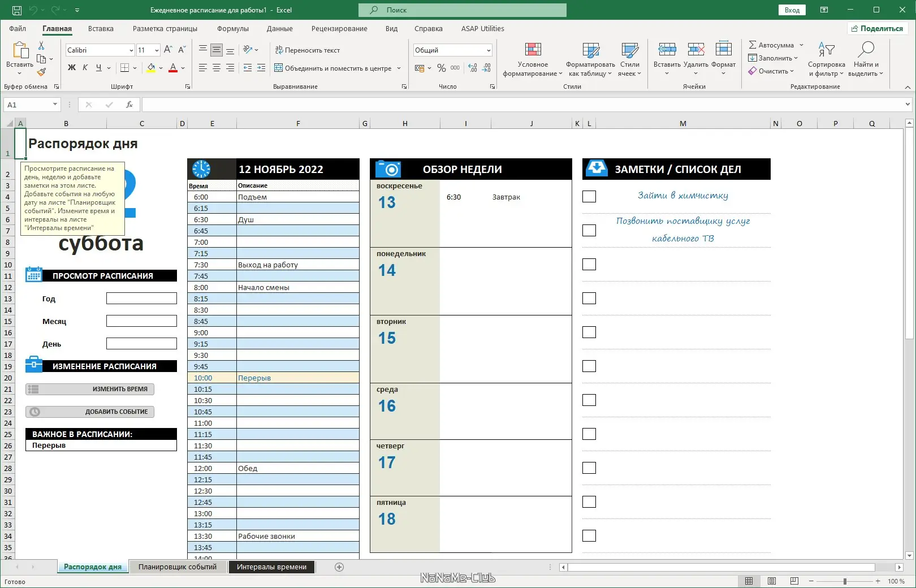Toggle bottom vertical alignment
The image size is (916, 588).
coord(230,50)
